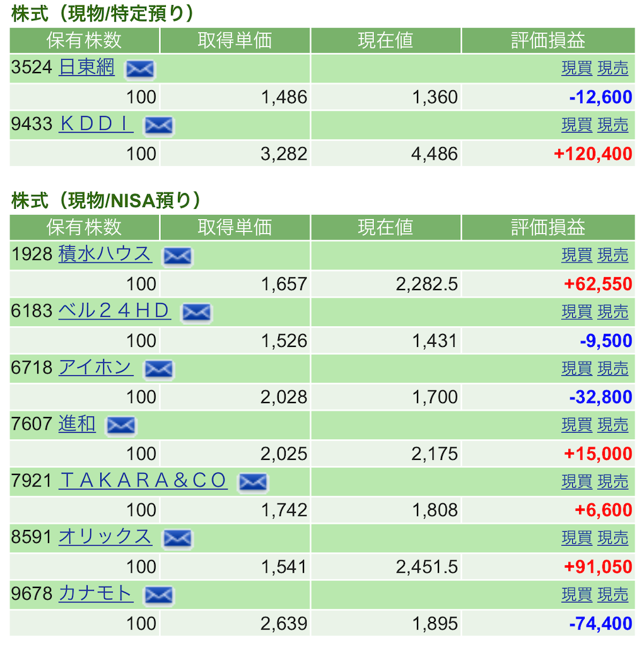644x646 pixels.
Task: Click stock code 9433
Action: coord(32,124)
